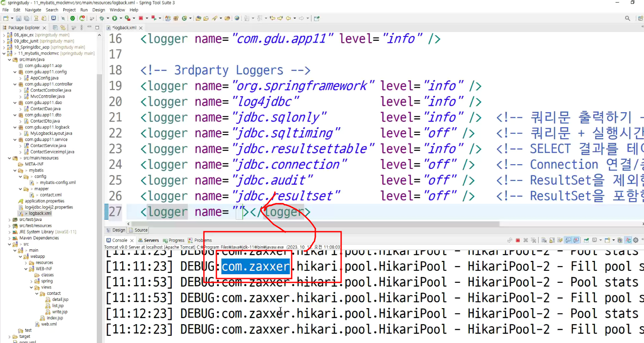This screenshot has height=343, width=644.
Task: Toggle Link with Editor in Package Explorer
Action: [62, 28]
